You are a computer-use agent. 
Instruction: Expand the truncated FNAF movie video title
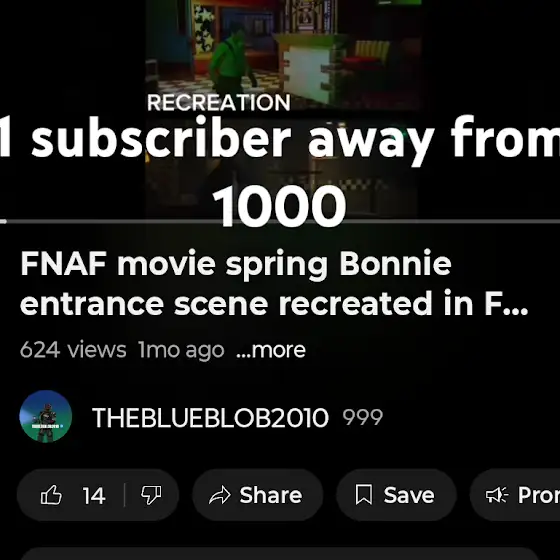click(274, 283)
